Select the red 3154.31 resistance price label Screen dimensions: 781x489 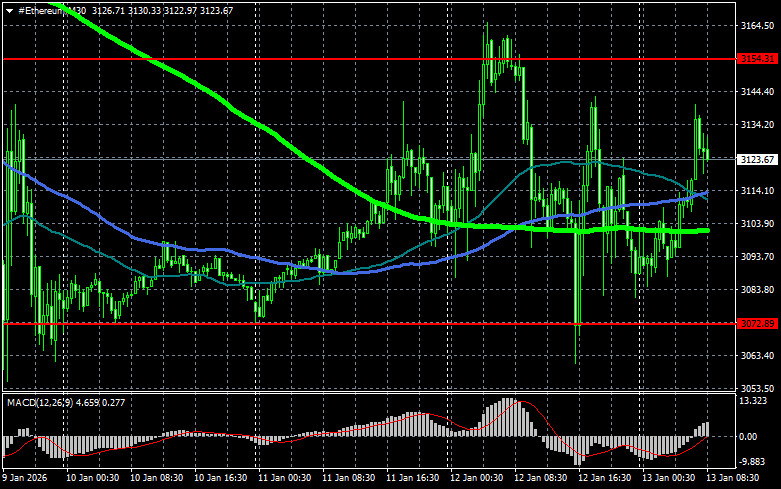click(x=757, y=59)
